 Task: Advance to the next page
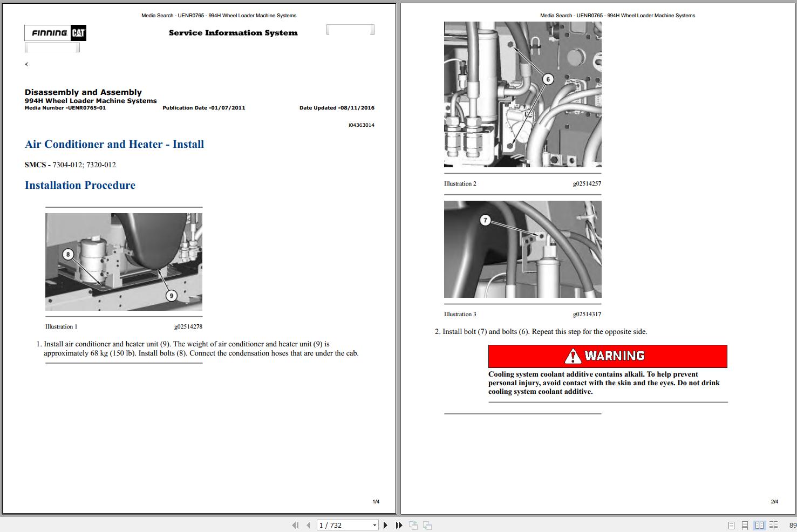[385, 524]
